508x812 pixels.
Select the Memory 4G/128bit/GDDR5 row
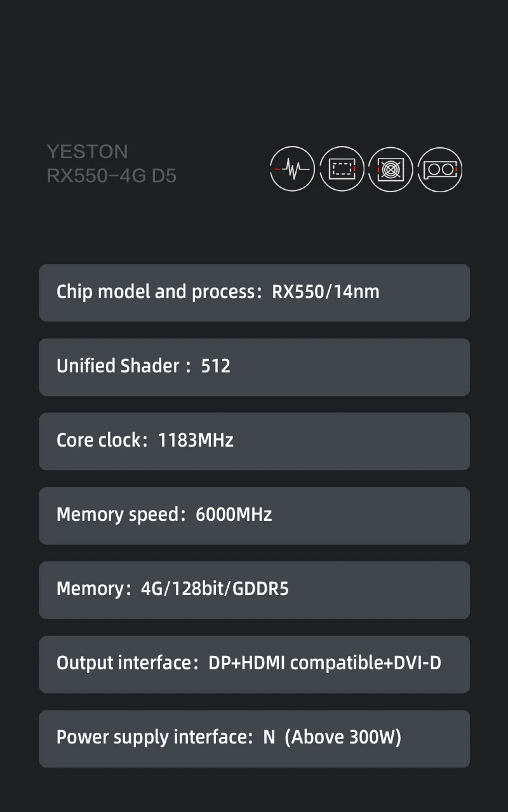(254, 589)
